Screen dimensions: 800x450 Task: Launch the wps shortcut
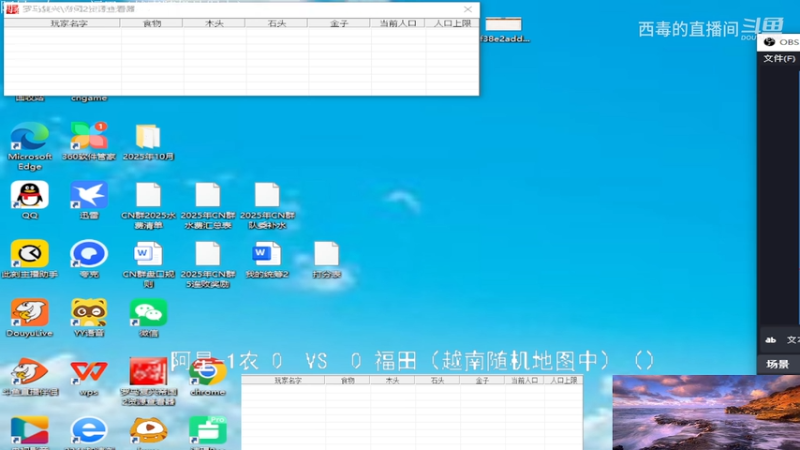pos(89,377)
